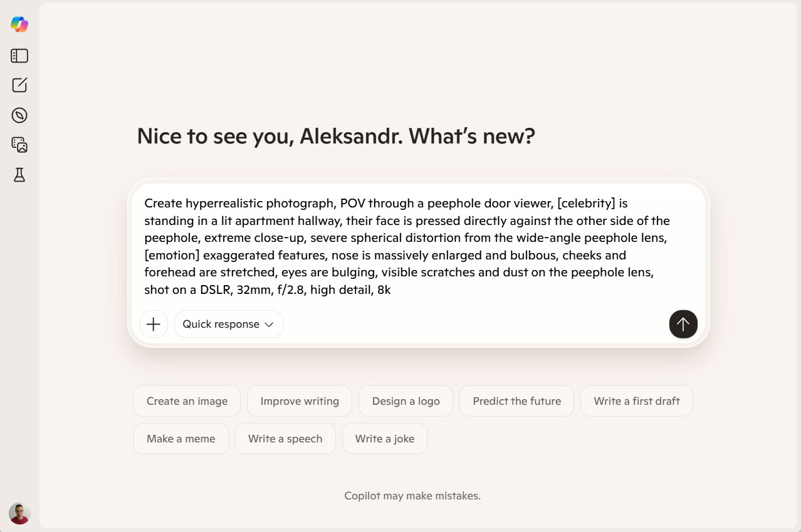
Task: Click the Write a joke suggestion
Action: 384,439
